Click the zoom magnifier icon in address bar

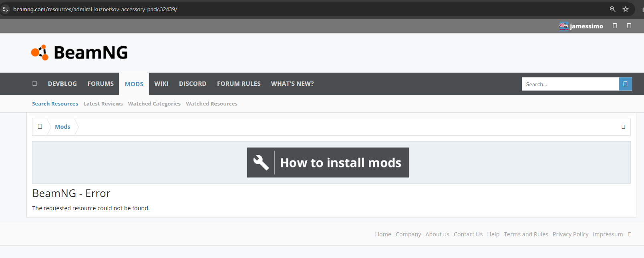(x=612, y=9)
